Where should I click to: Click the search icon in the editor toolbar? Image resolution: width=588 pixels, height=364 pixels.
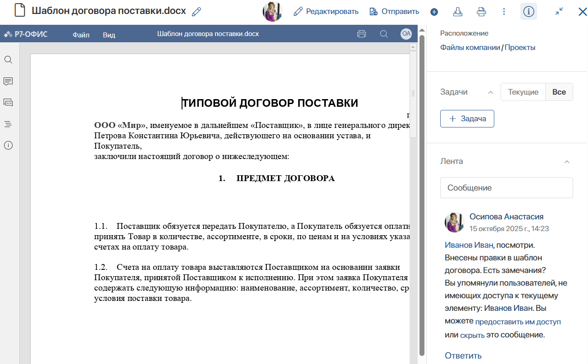click(x=384, y=34)
